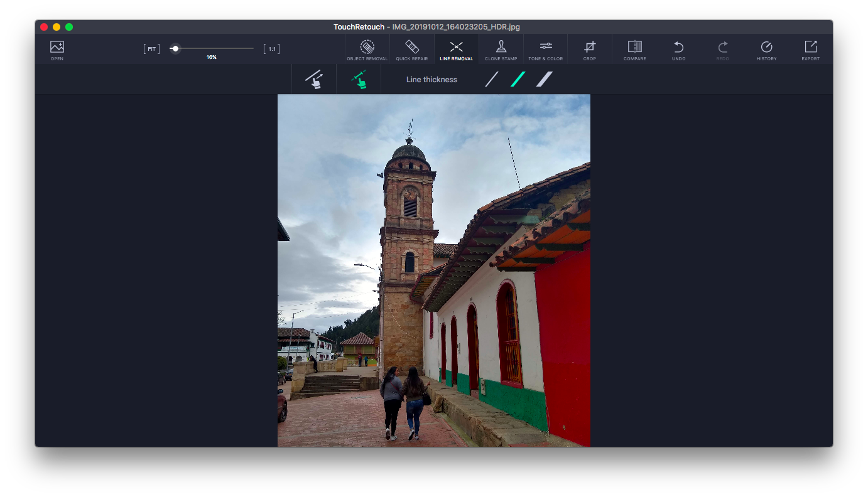
Task: Redo the last undone edit
Action: point(723,50)
